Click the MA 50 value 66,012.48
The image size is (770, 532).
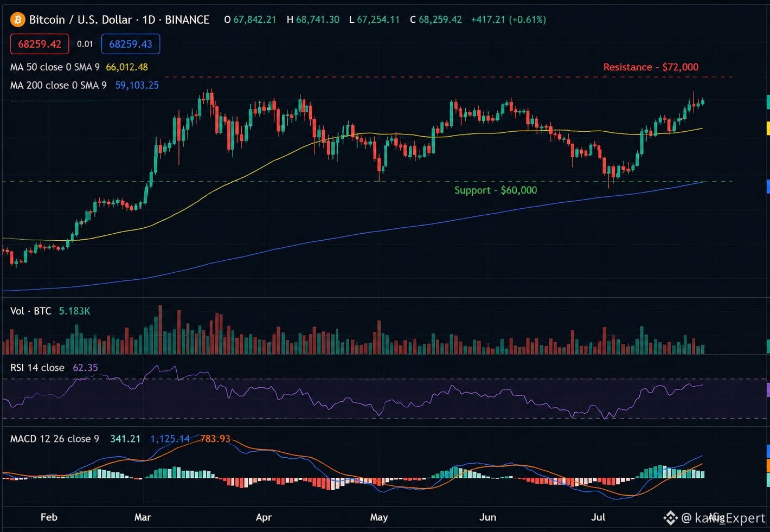(127, 67)
